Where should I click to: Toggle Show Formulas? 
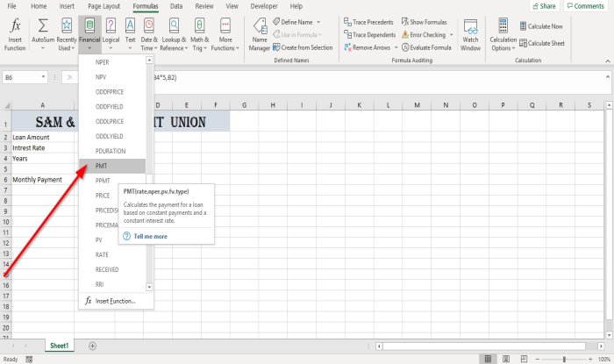pos(424,22)
